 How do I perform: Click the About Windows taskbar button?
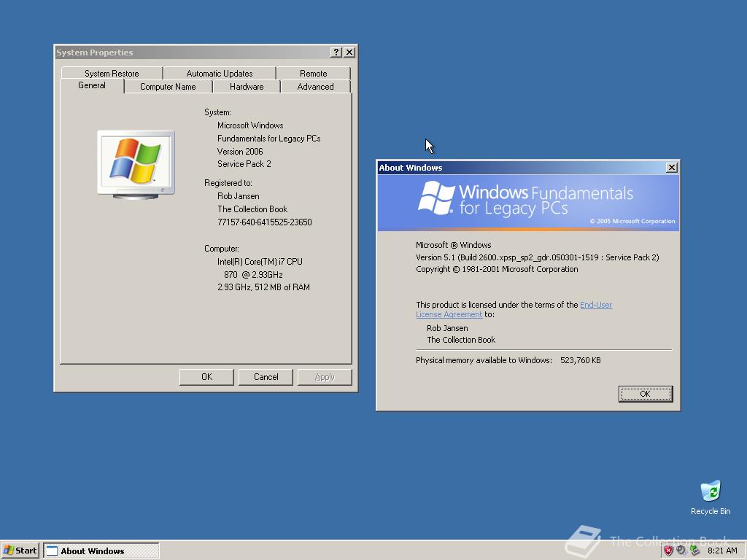[101, 551]
